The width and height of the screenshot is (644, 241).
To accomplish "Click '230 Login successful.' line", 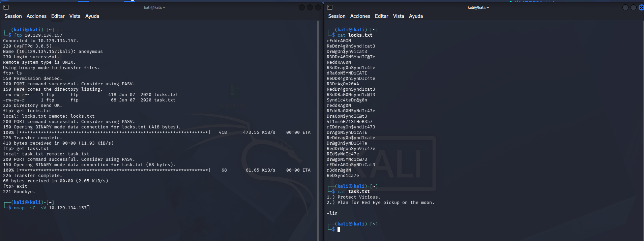I will pyautogui.click(x=31, y=57).
